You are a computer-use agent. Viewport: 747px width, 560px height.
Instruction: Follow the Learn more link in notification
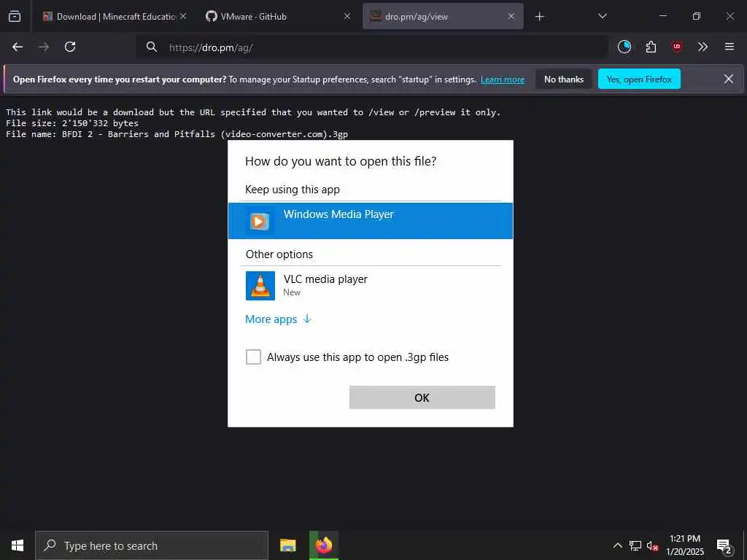pos(502,79)
